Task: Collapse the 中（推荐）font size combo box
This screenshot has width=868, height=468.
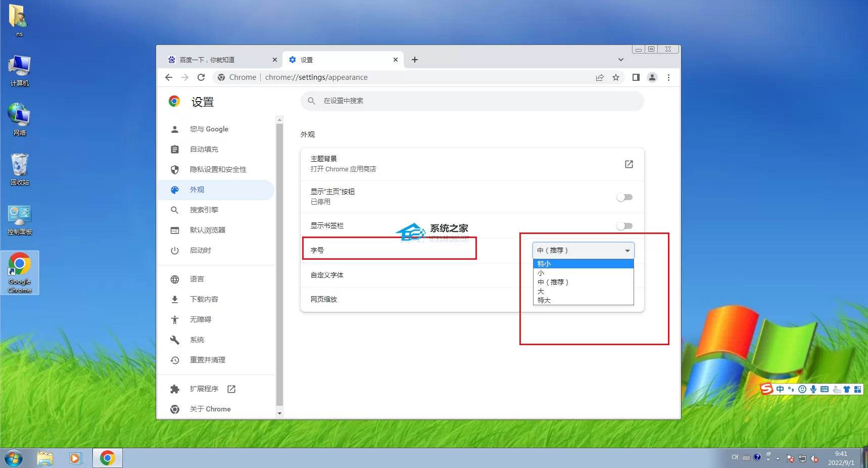Action: click(583, 250)
